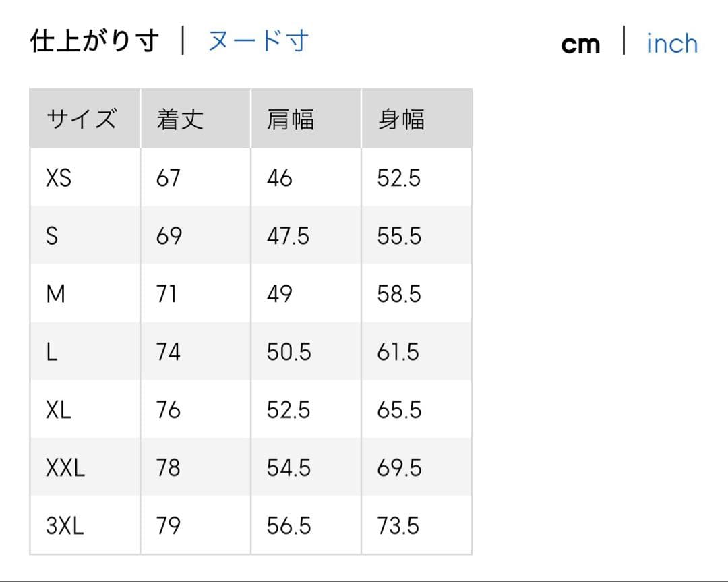The image size is (728, 582).
Task: Select the L size row label
Action: pyautogui.click(x=51, y=352)
